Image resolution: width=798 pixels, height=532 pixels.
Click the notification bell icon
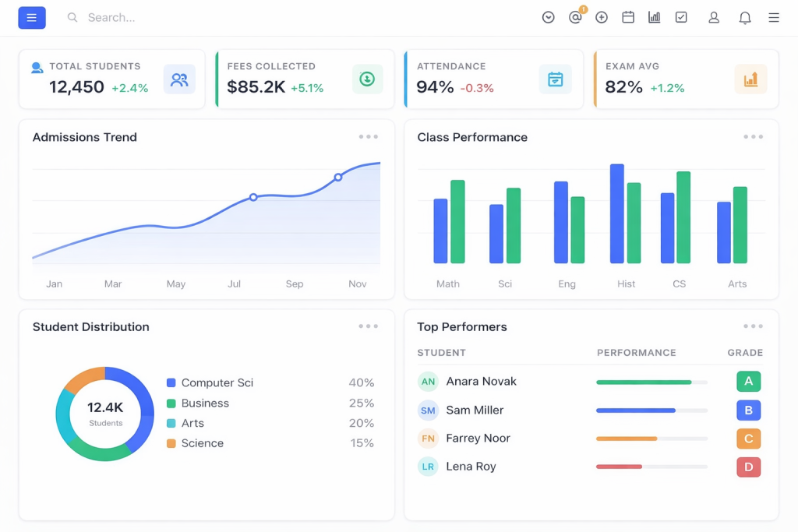pos(744,18)
